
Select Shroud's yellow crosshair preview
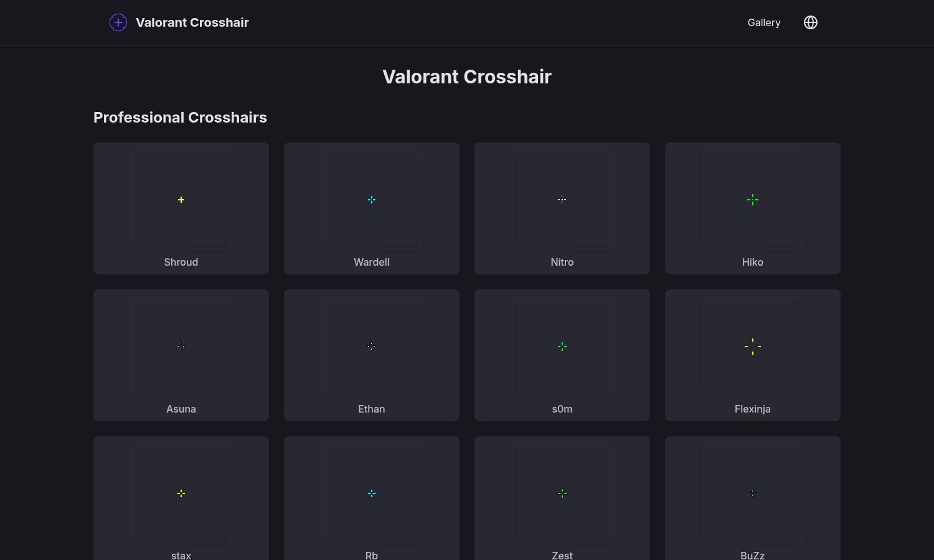[x=181, y=200]
